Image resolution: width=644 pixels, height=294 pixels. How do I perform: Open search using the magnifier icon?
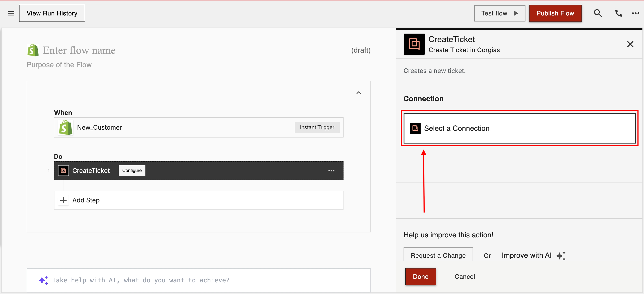coord(597,13)
